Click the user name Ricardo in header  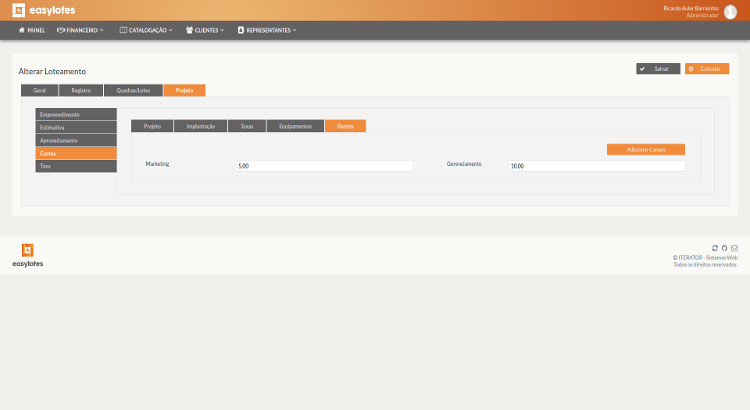tap(691, 8)
